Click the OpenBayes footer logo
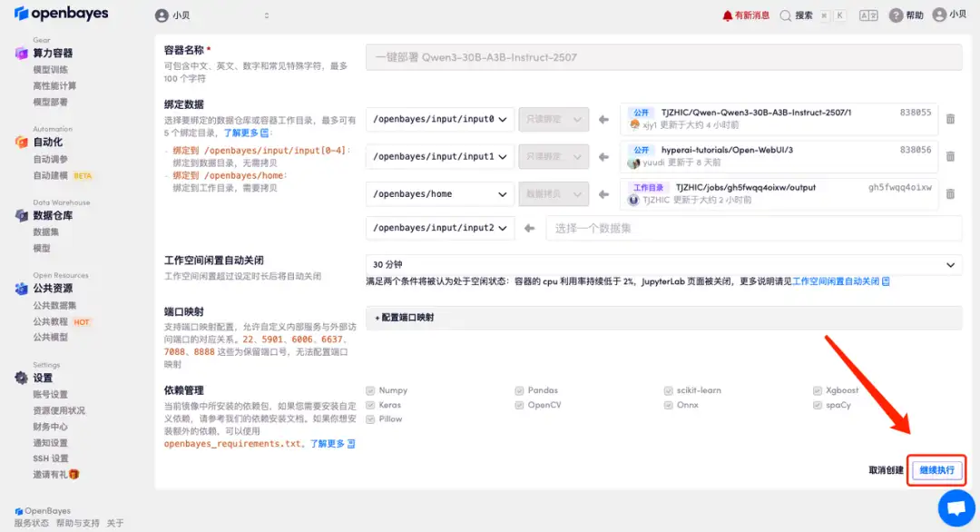This screenshot has height=532, width=980. (x=42, y=511)
